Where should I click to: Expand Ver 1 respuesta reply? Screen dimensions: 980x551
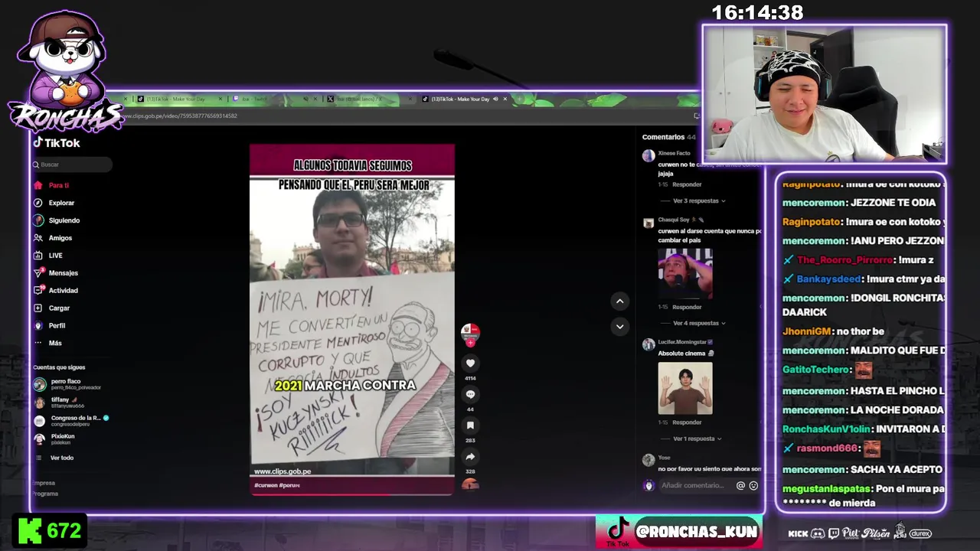(697, 439)
